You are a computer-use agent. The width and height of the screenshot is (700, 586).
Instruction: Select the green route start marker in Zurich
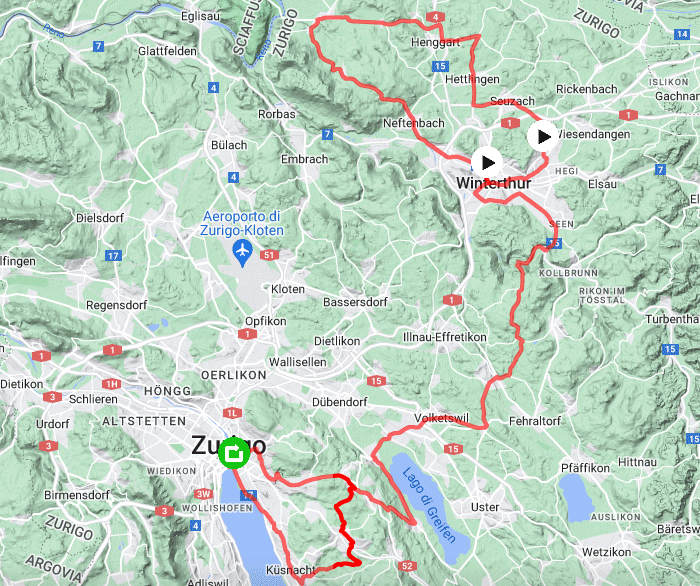click(234, 453)
